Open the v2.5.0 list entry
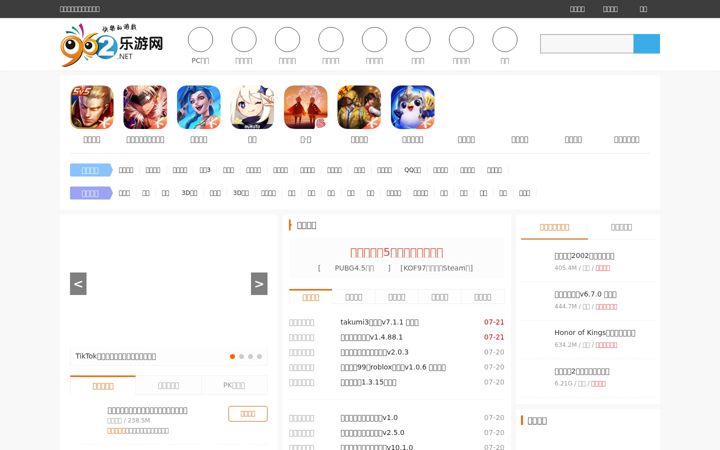Image resolution: width=720 pixels, height=450 pixels. pyautogui.click(x=372, y=433)
